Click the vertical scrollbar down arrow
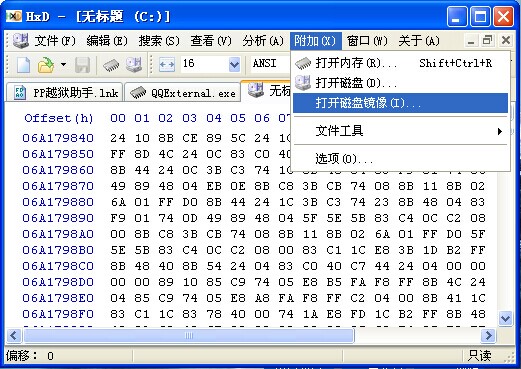 (505, 318)
